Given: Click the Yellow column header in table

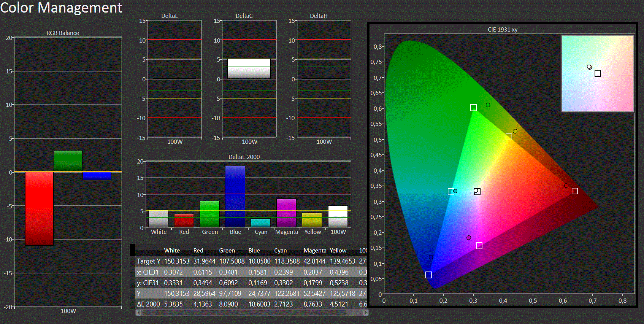Looking at the screenshot, I should pyautogui.click(x=338, y=251).
